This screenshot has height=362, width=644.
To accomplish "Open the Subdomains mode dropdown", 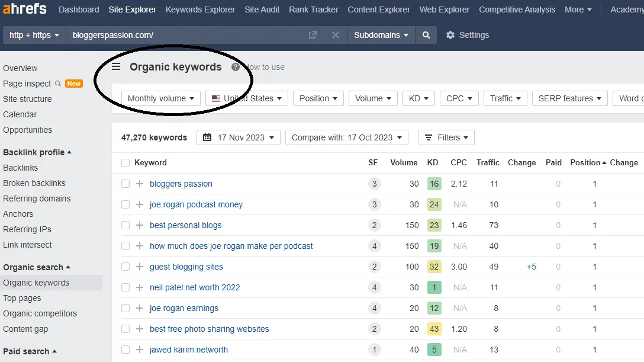I will coord(381,35).
